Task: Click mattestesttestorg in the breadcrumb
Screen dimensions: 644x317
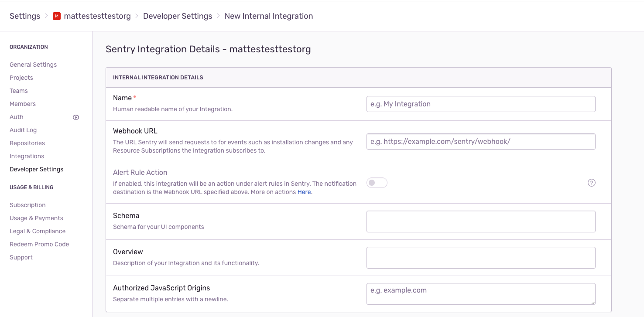Action: point(97,16)
